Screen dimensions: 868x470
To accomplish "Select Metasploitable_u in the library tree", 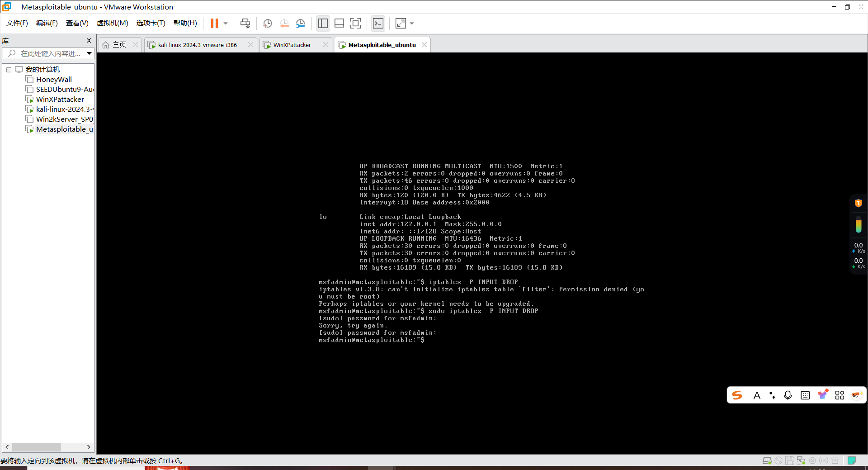I will click(x=60, y=129).
